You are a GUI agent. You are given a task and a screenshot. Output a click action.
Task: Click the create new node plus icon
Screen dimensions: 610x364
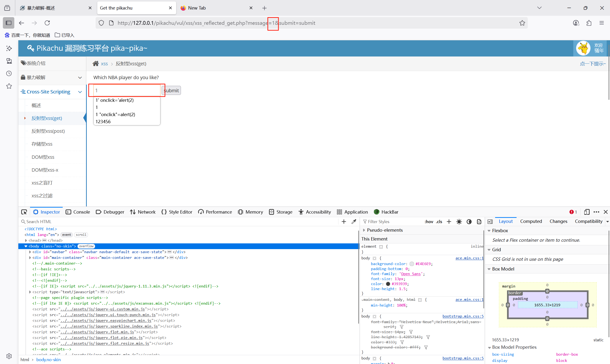(344, 221)
